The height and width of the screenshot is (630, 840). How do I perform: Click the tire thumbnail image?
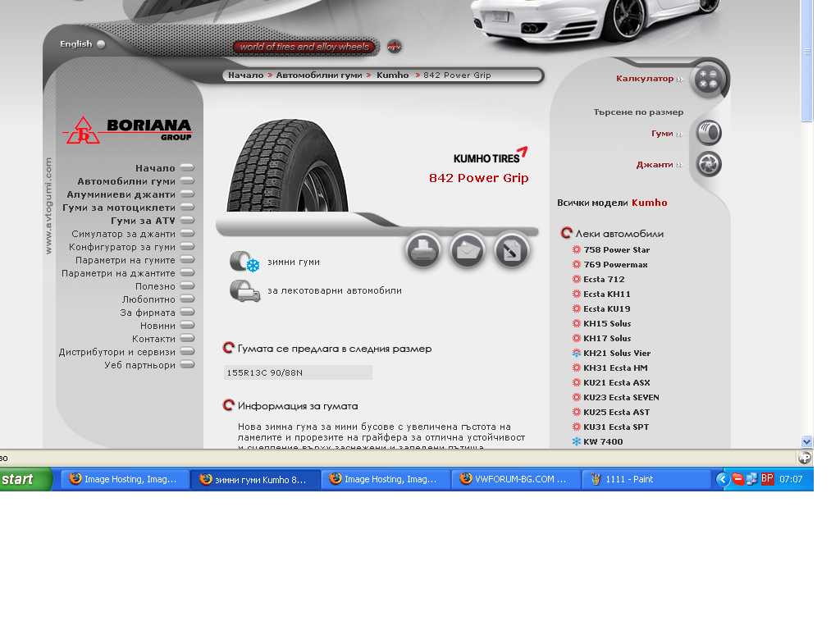tap(288, 165)
